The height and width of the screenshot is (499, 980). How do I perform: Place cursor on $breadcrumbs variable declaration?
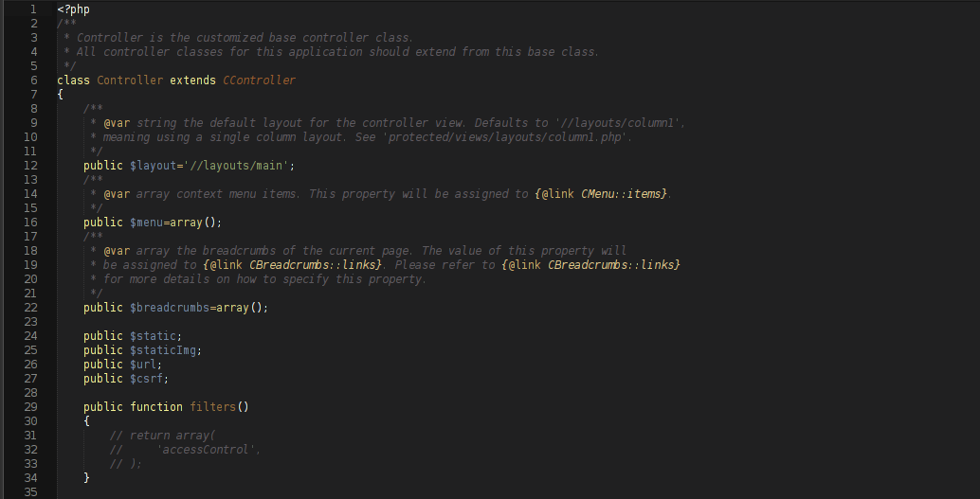170,308
